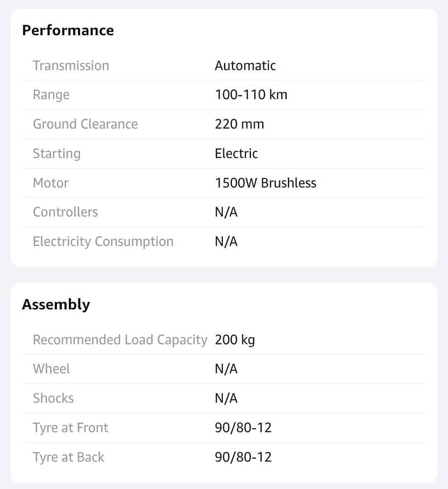Click the Transmission label

[71, 66]
